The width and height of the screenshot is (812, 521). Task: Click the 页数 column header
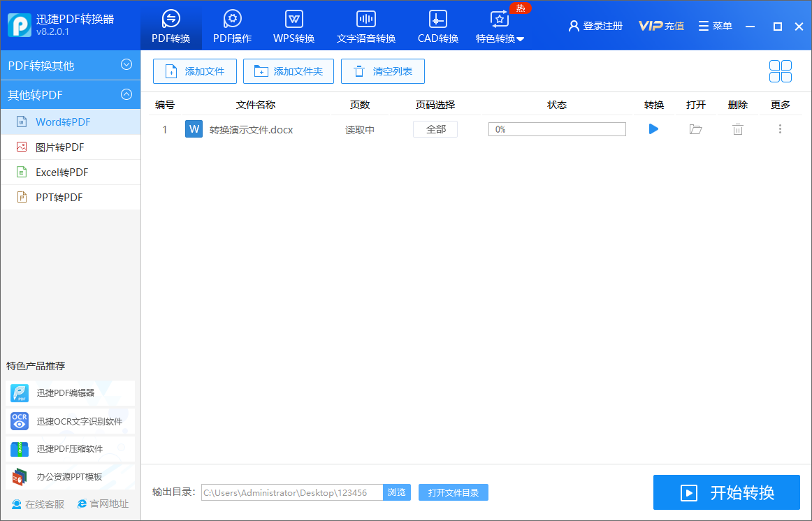pyautogui.click(x=359, y=105)
